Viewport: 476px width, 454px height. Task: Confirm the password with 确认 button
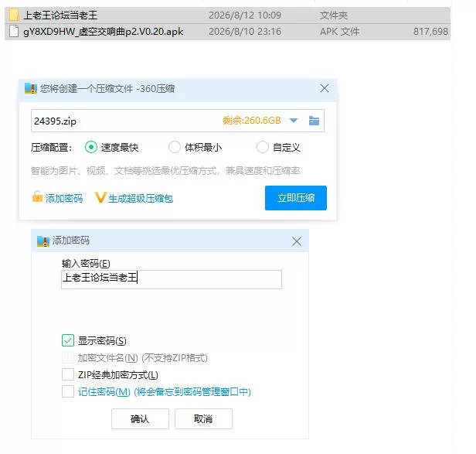click(140, 418)
